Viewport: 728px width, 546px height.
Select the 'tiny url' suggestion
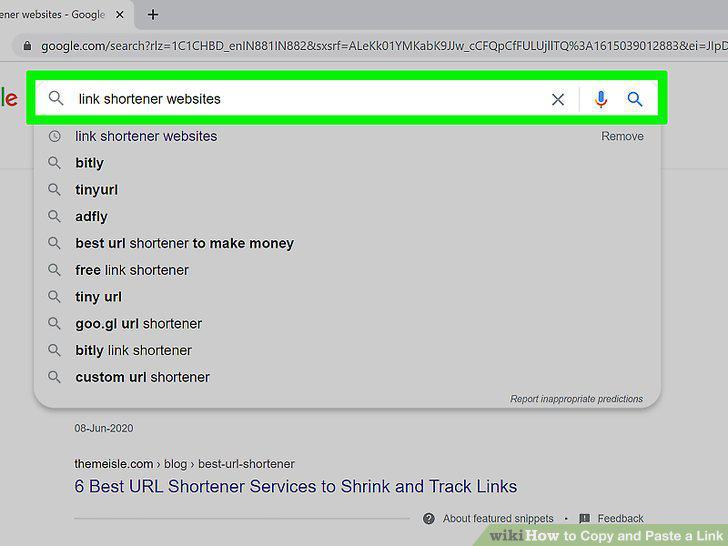tap(98, 297)
